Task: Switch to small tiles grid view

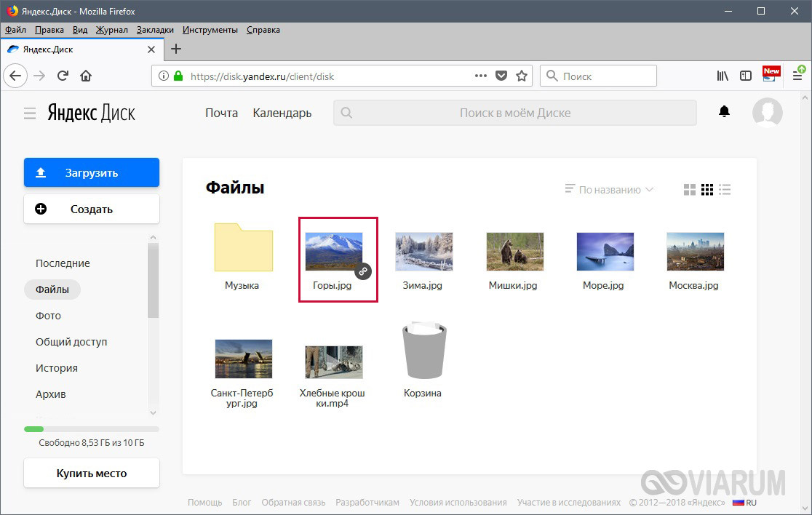Action: pyautogui.click(x=707, y=190)
